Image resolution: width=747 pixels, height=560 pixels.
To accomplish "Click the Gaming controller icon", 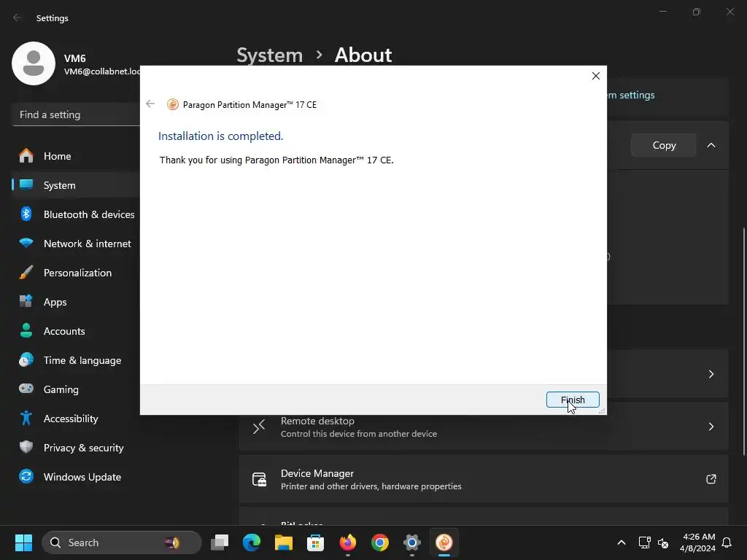I will [26, 389].
